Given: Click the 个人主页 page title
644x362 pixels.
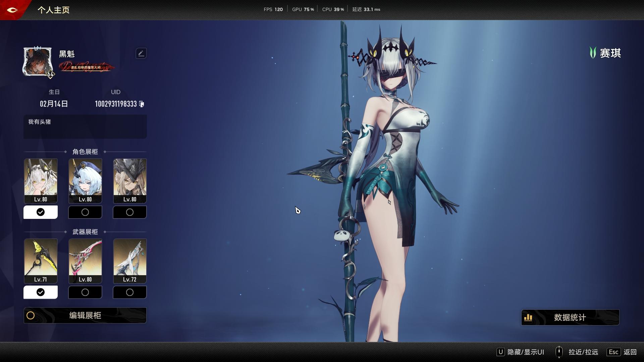Looking at the screenshot, I should tap(53, 10).
